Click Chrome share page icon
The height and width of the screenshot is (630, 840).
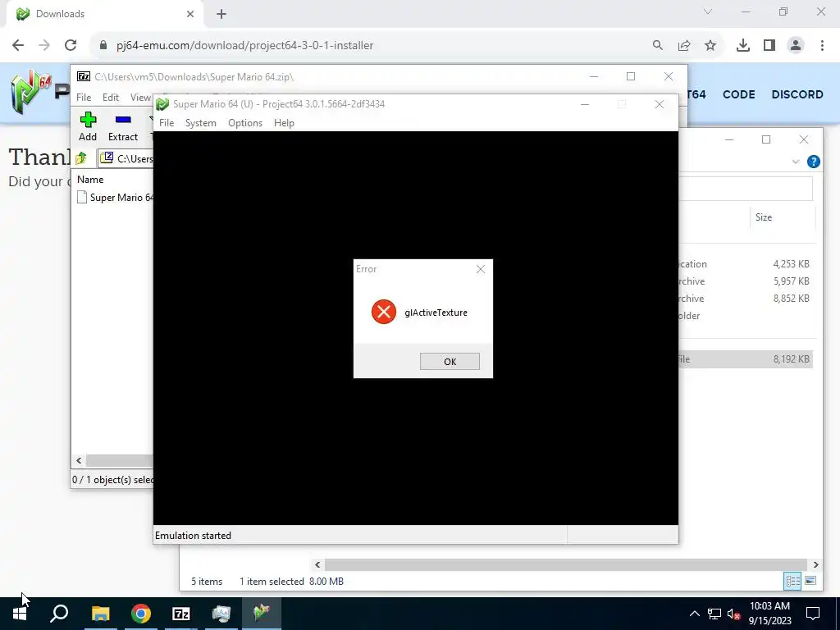coord(683,45)
